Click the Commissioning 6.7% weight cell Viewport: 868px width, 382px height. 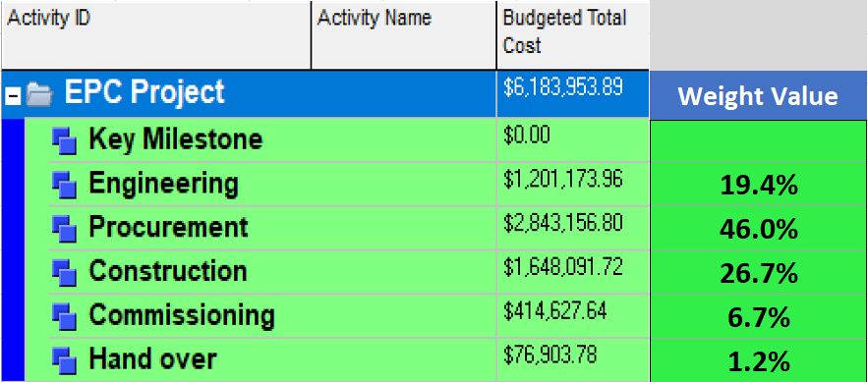758,317
